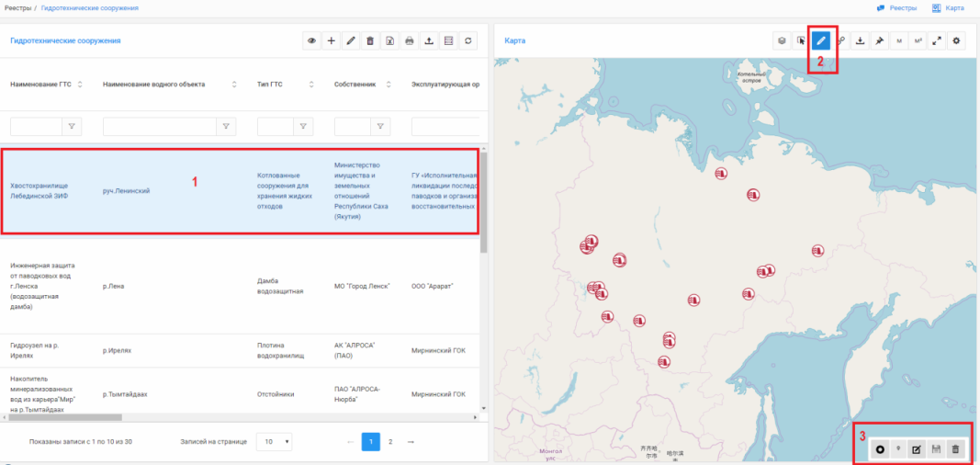980x465 pixels.
Task: Click the Наименование водного объекта filter input
Action: pyautogui.click(x=160, y=126)
